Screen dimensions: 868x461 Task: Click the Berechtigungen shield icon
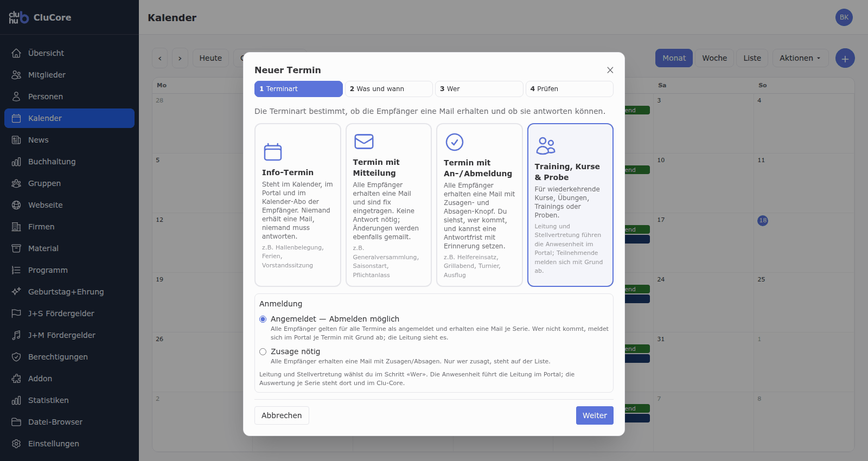click(x=16, y=357)
